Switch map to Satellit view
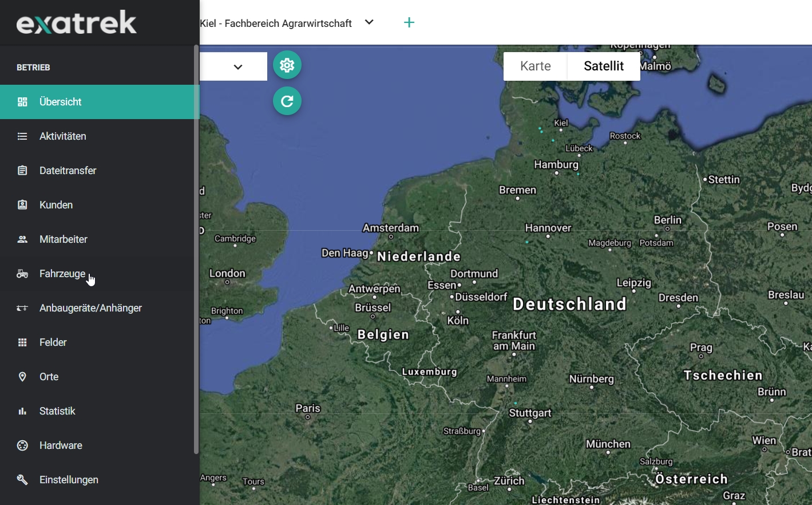The image size is (812, 505). [x=604, y=66]
